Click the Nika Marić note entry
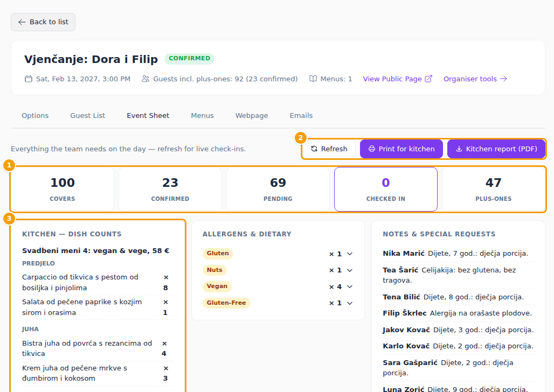The image size is (554, 392). coord(458,254)
